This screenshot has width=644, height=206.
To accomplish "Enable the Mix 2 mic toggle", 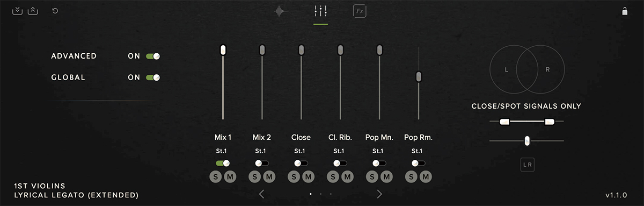I will click(262, 163).
